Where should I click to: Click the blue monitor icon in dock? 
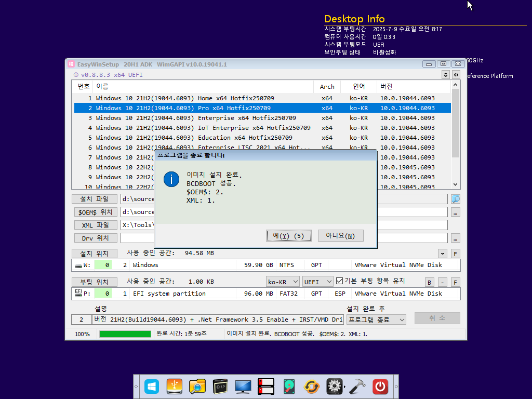tap(243, 387)
